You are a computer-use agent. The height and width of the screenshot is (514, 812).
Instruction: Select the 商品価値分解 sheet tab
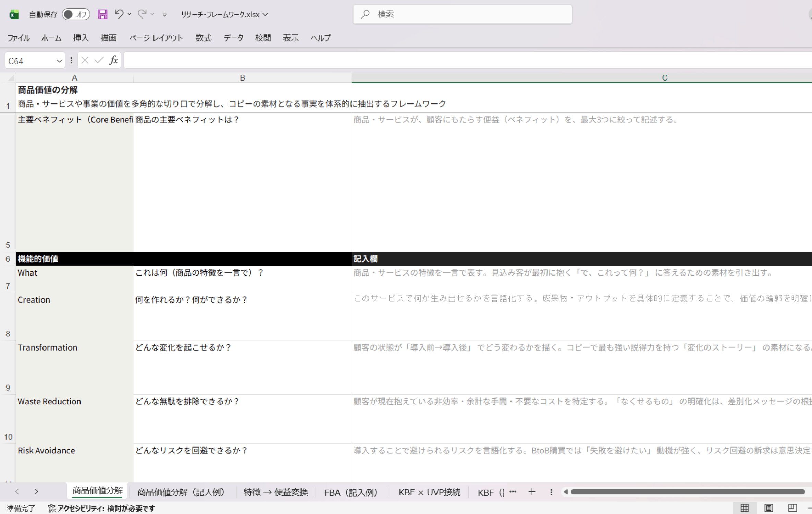click(98, 491)
